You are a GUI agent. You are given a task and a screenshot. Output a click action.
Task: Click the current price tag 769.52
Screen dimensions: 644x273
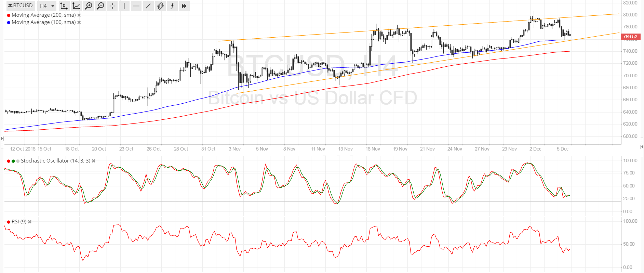pos(630,37)
